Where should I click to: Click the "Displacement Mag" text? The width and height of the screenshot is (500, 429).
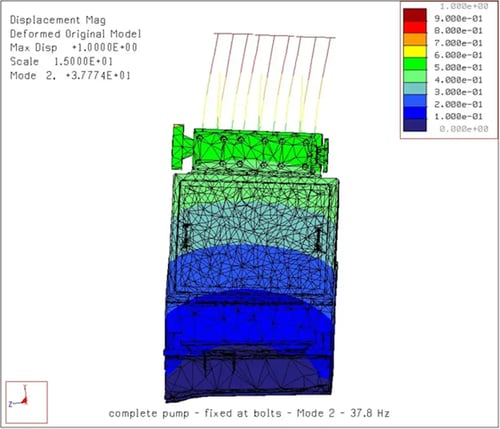(58, 20)
